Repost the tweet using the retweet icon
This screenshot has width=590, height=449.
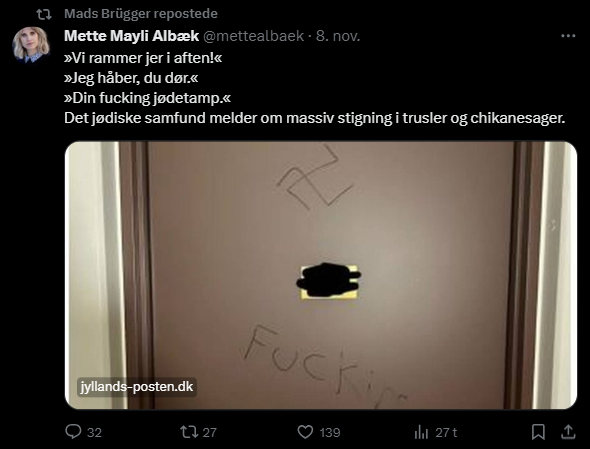click(189, 432)
